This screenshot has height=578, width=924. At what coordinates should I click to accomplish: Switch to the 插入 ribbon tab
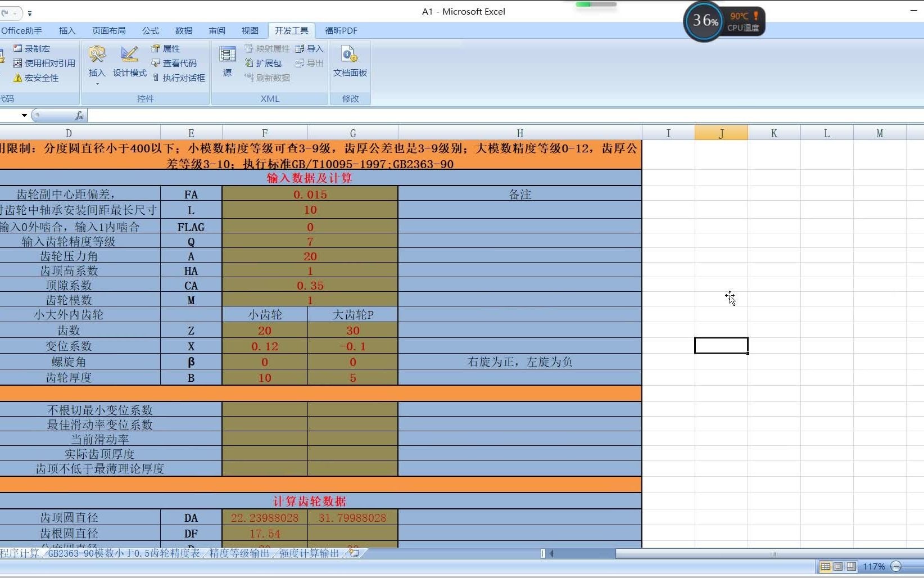[67, 30]
